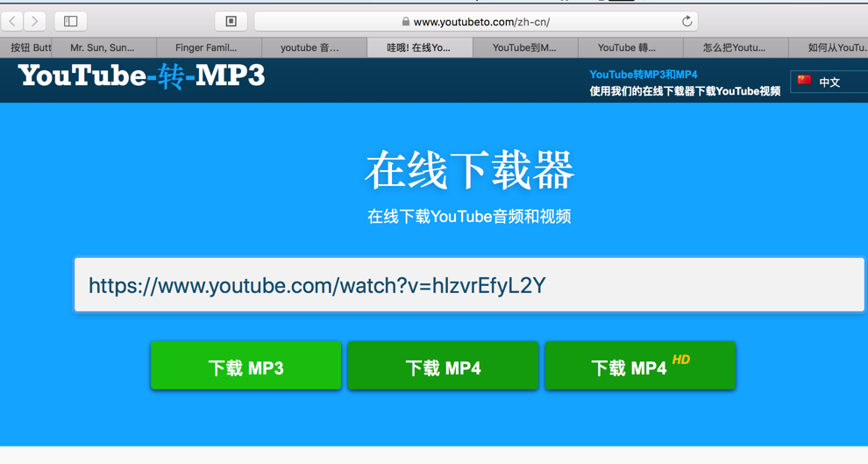Image resolution: width=868 pixels, height=464 pixels.
Task: Click the 下载 MP3 button
Action: pyautogui.click(x=245, y=366)
